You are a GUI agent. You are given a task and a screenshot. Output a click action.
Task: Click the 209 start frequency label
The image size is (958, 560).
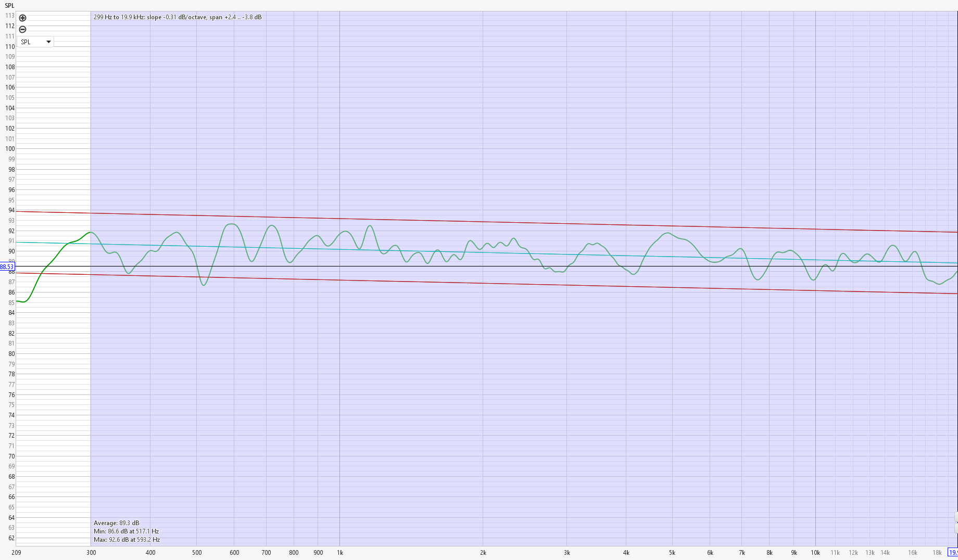click(16, 553)
